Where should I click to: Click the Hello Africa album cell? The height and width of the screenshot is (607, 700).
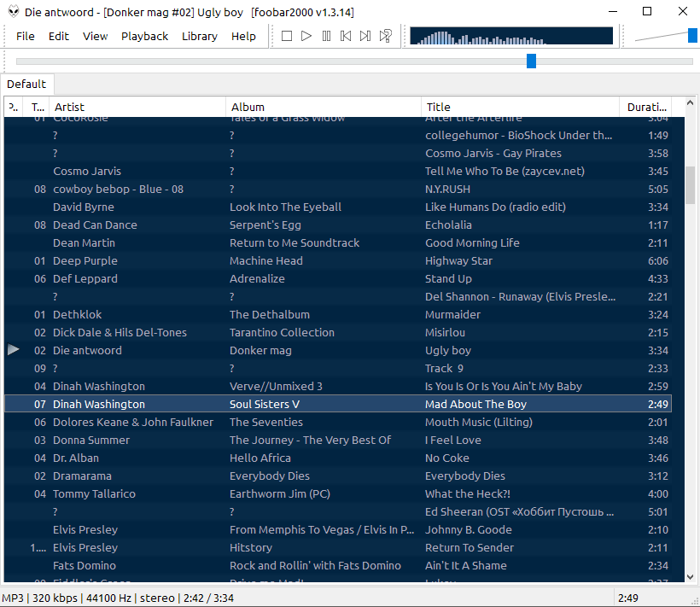pos(260,458)
